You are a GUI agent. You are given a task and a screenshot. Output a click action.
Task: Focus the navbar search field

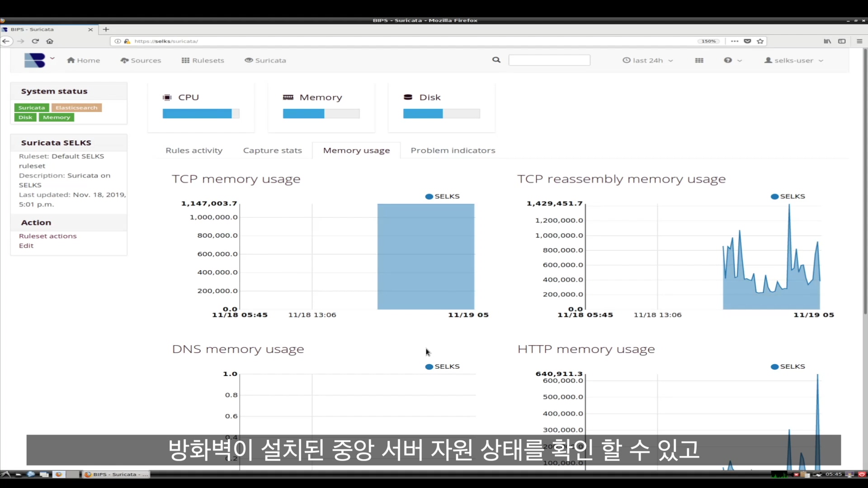(x=549, y=60)
